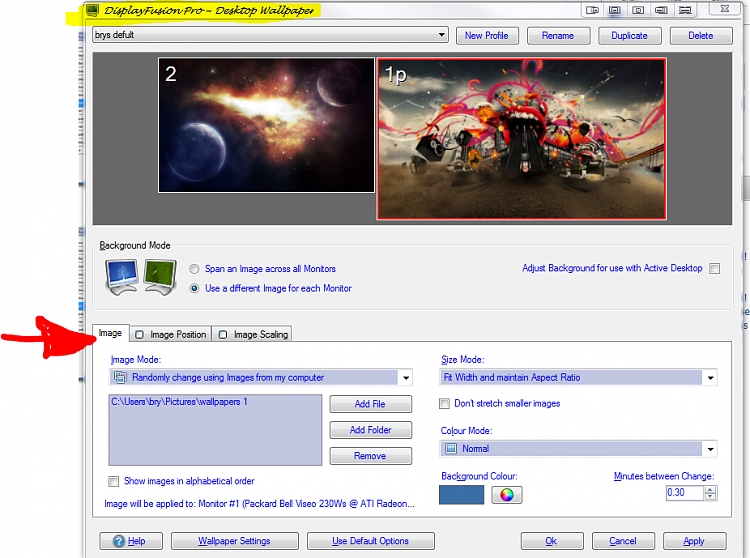Viewport: 750px width, 558px height.
Task: Select monitor 1p wallpaper preview
Action: (521, 139)
